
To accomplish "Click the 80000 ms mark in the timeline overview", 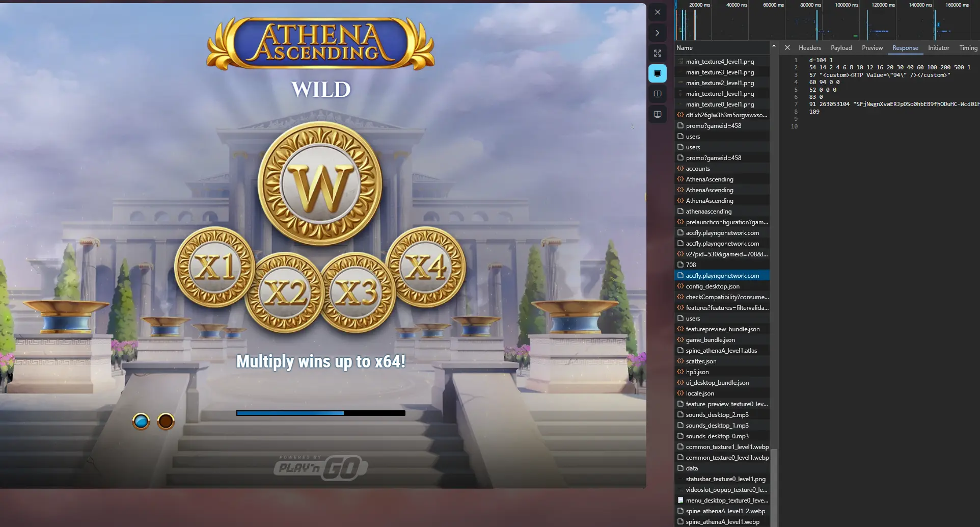I will (x=810, y=5).
